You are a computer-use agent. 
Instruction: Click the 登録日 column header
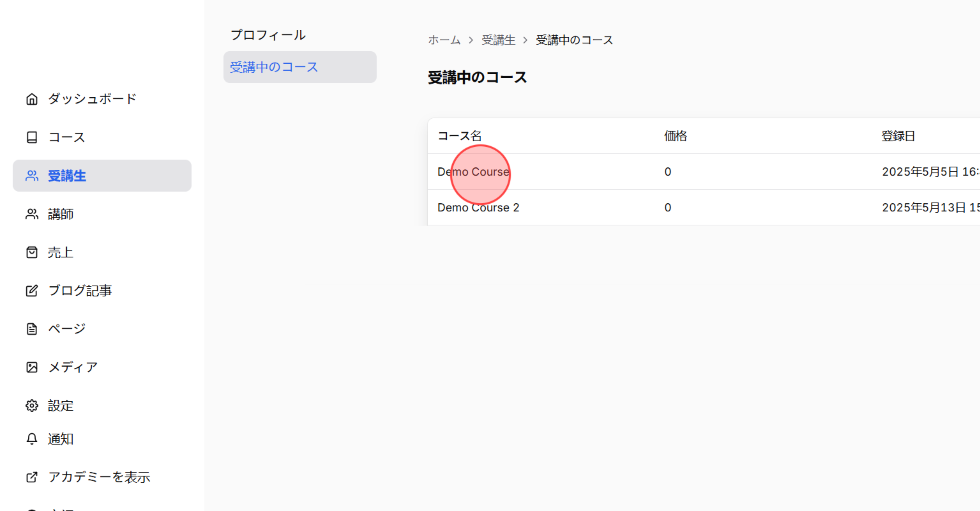point(899,136)
